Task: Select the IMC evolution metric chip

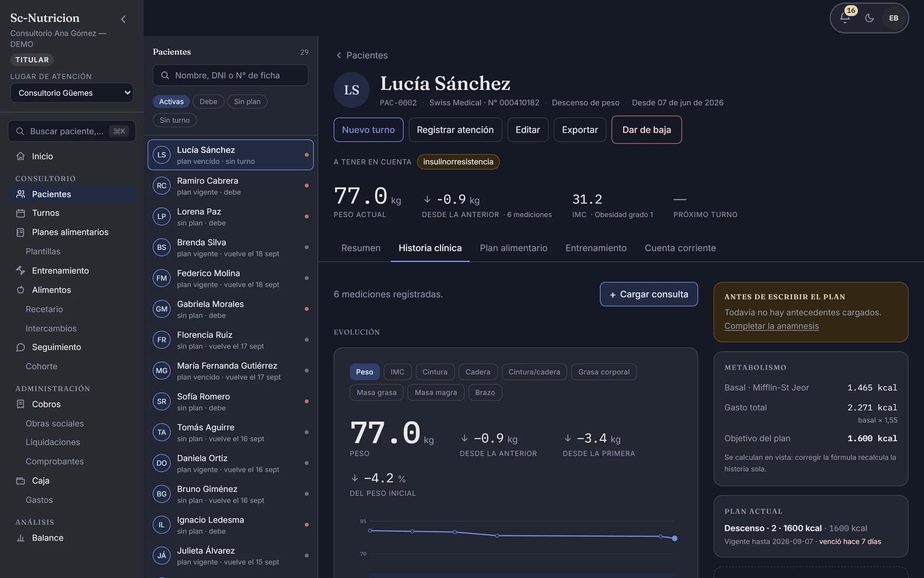Action: tap(398, 372)
